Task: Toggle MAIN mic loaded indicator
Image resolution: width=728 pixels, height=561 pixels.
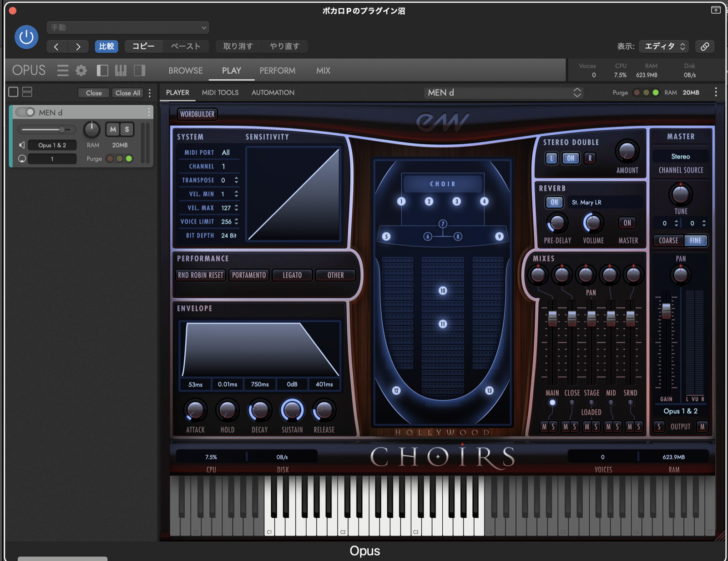Action: pos(552,403)
